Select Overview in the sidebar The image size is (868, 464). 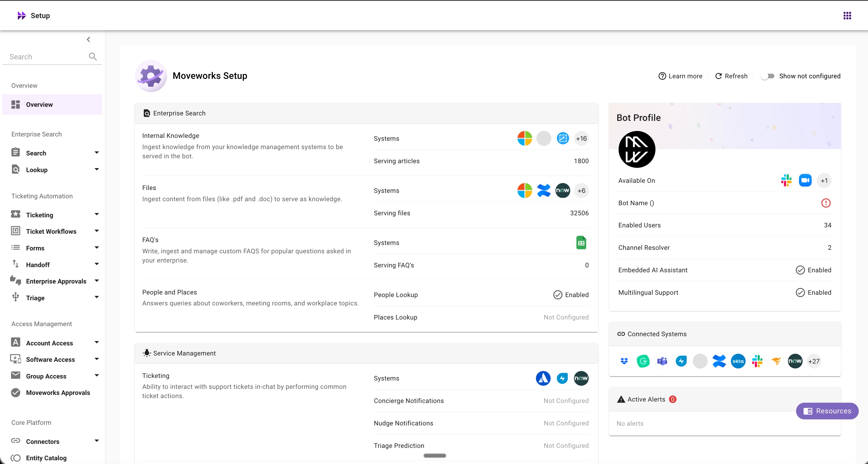point(39,104)
